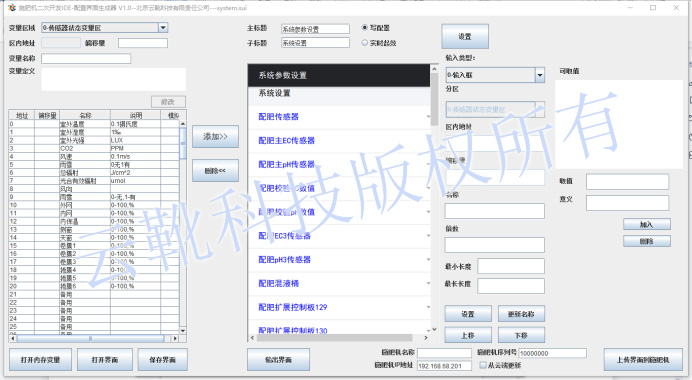
Task: Focus the 偏移量 input field at top left
Action: tap(143, 43)
